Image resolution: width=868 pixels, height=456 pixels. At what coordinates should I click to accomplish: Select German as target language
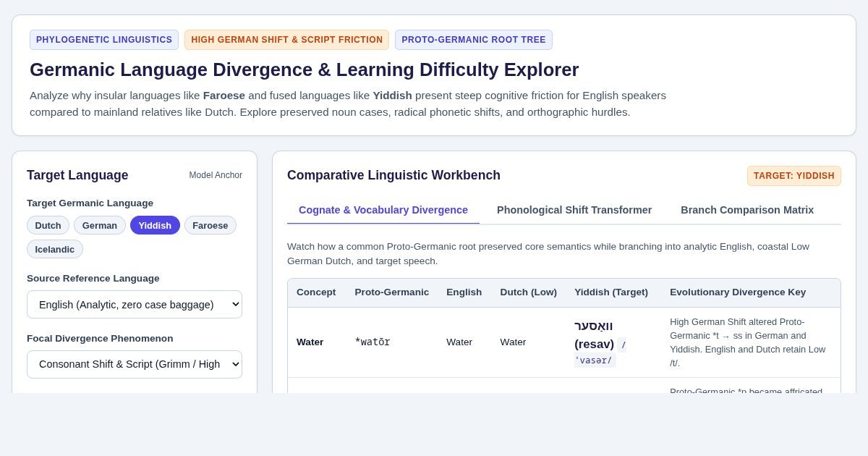tap(100, 225)
